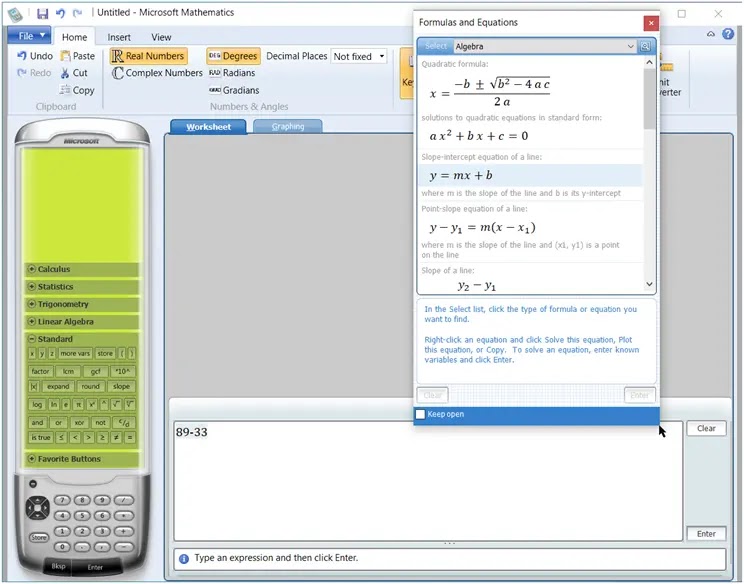The image size is (744, 584).
Task: Click the info icon in status bar
Action: click(x=184, y=559)
